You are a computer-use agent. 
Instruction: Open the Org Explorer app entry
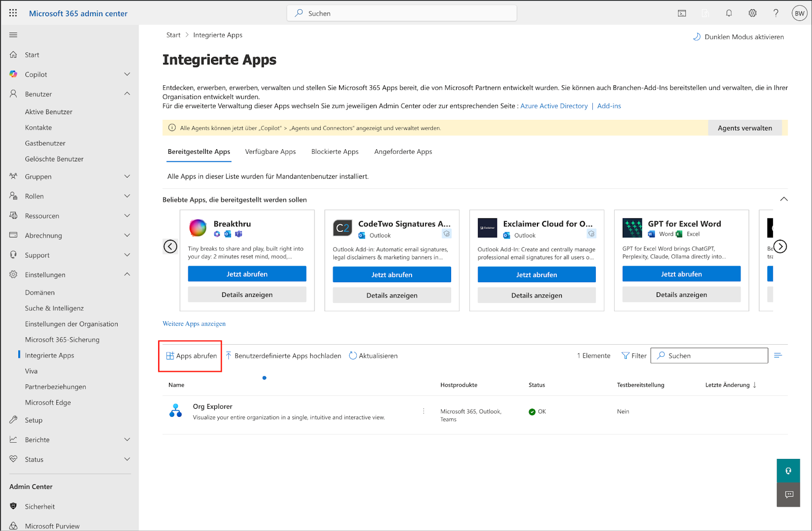point(212,407)
